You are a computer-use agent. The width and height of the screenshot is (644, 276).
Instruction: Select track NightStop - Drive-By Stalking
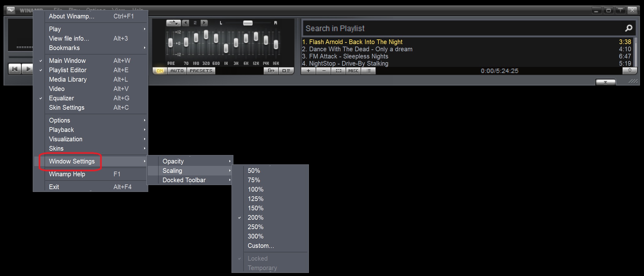(466, 63)
